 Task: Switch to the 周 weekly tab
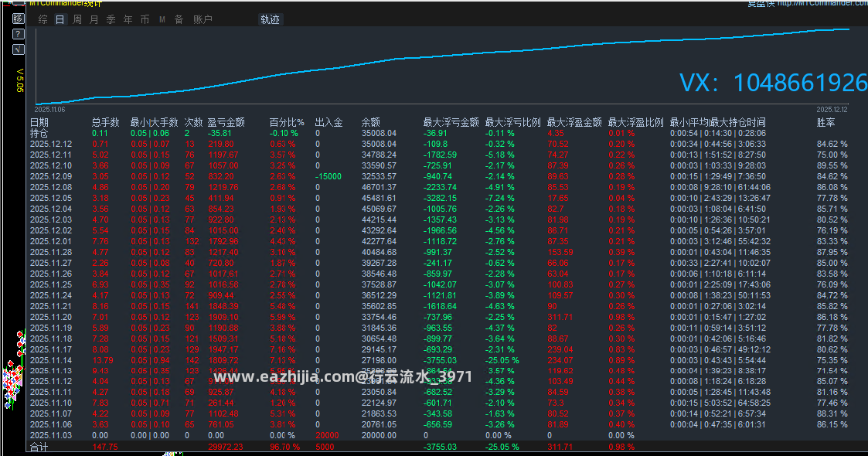[x=77, y=19]
